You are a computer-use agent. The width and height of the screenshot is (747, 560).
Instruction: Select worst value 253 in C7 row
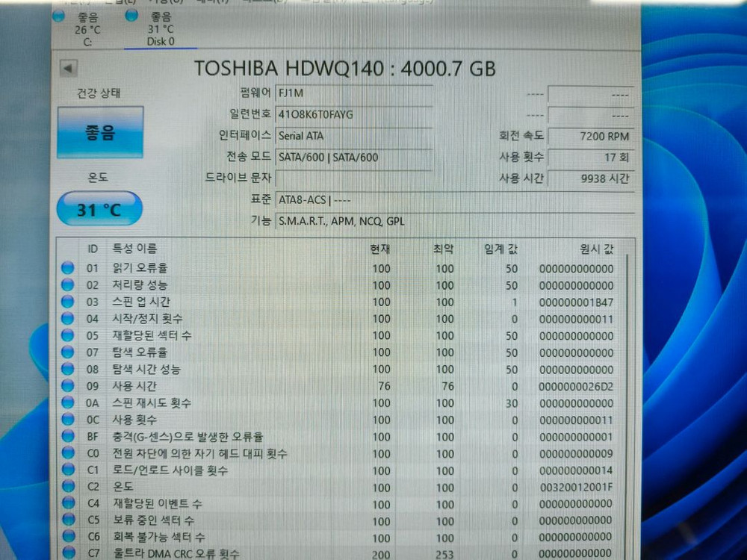(x=444, y=555)
